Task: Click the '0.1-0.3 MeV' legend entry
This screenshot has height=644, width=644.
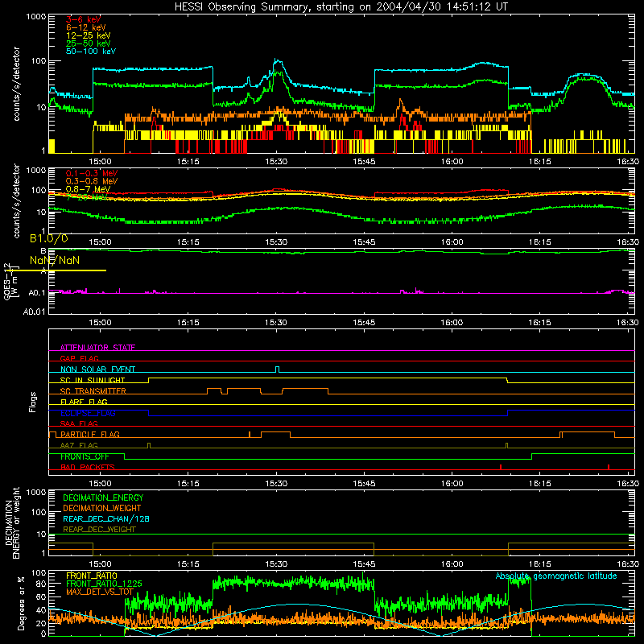Action: (x=92, y=173)
